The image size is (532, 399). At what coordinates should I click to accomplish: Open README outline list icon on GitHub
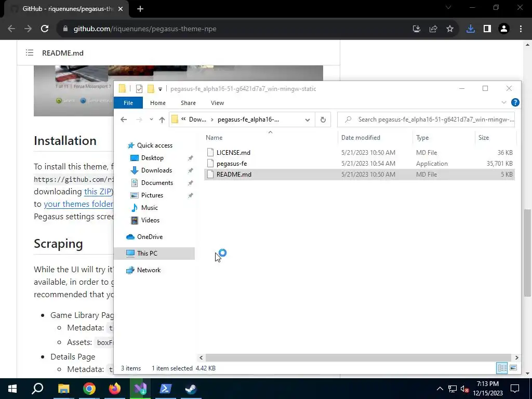click(30, 53)
